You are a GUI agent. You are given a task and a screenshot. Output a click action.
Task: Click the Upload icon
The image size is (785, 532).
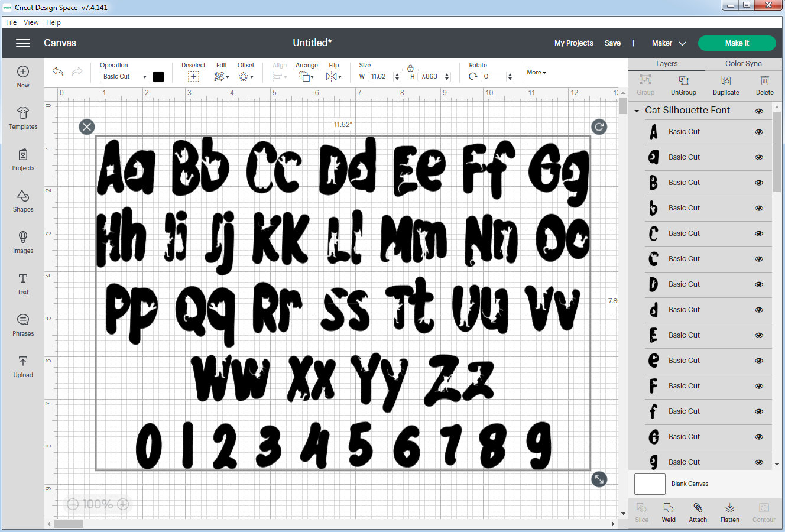point(22,367)
